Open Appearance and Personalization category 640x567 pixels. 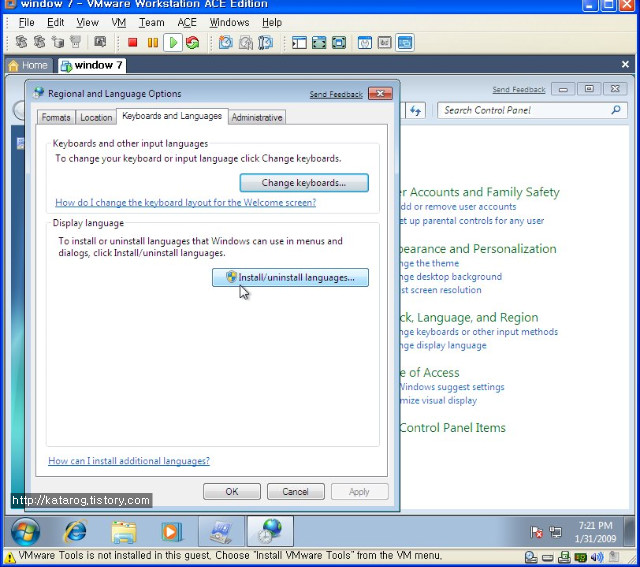point(478,249)
